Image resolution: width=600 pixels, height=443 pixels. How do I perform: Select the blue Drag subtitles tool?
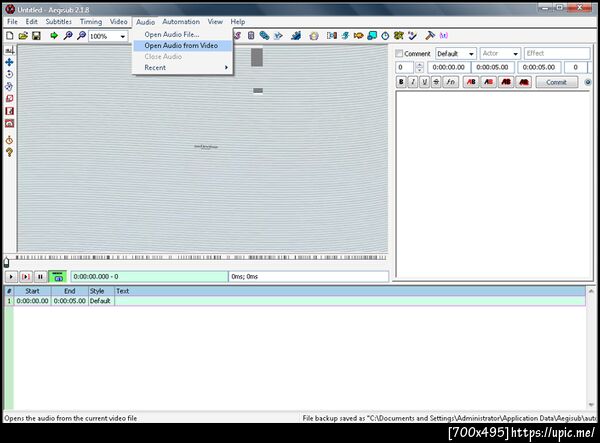(9, 62)
